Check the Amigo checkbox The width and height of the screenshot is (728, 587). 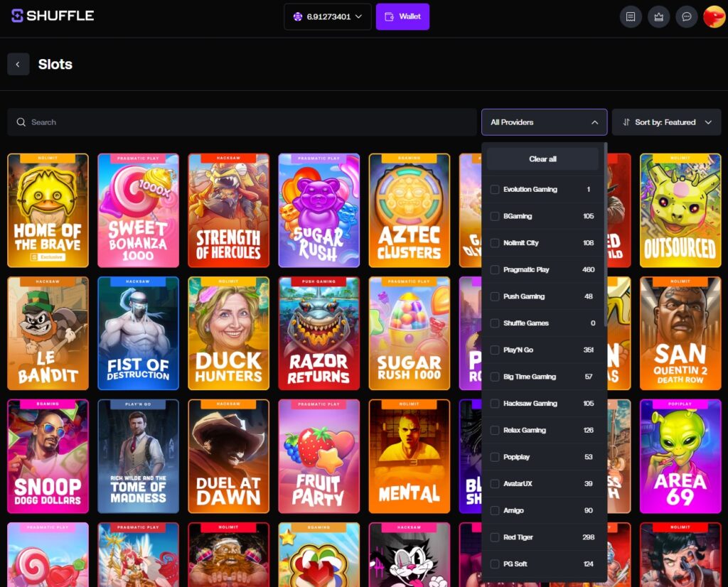tap(495, 510)
